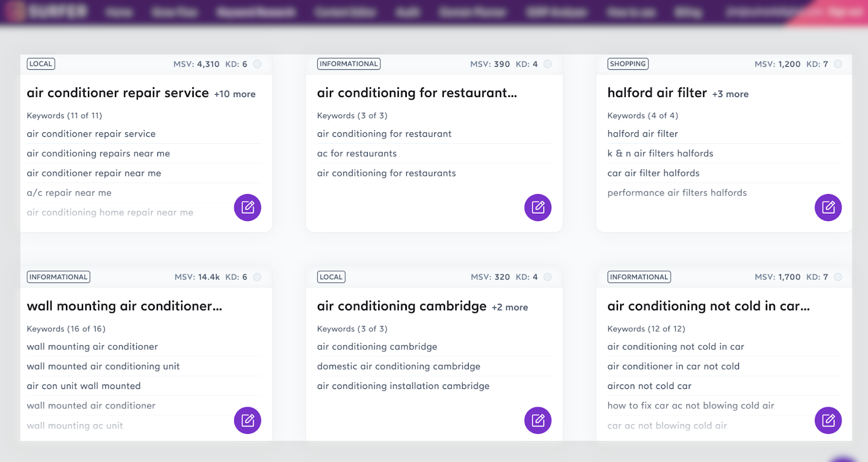Open the 'air conditioning for restaurant...' cluster title

pos(417,93)
